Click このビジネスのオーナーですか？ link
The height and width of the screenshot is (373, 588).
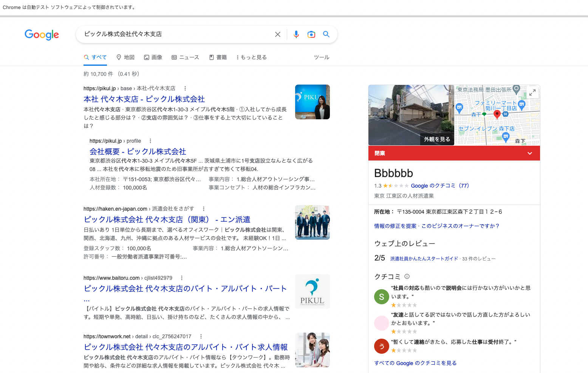coord(461,226)
